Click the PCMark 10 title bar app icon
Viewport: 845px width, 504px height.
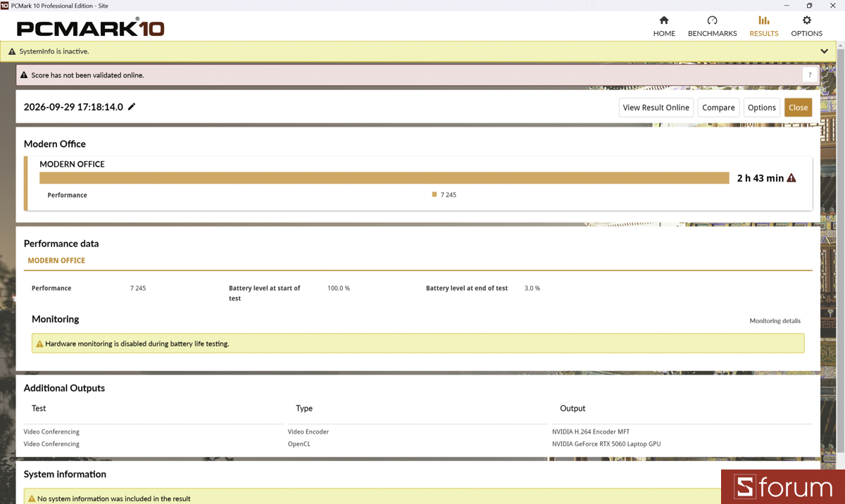pyautogui.click(x=5, y=6)
